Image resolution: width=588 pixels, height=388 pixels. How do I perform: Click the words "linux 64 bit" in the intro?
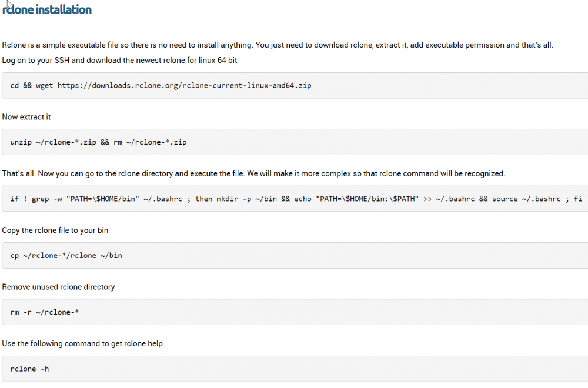tap(218, 61)
